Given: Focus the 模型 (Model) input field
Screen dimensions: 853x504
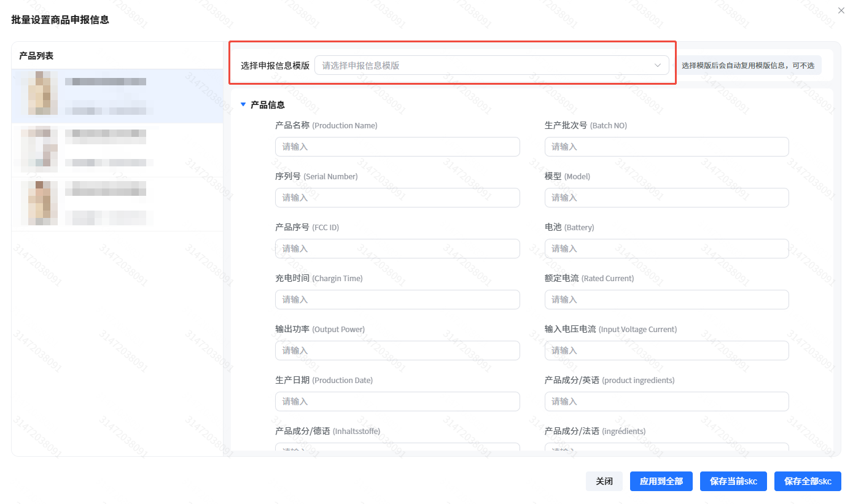Looking at the screenshot, I should pos(666,198).
